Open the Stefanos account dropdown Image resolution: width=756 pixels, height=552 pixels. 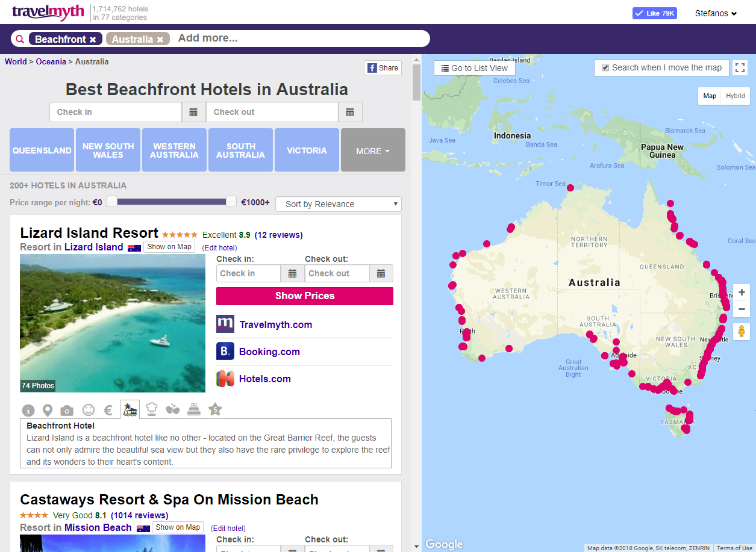[716, 13]
